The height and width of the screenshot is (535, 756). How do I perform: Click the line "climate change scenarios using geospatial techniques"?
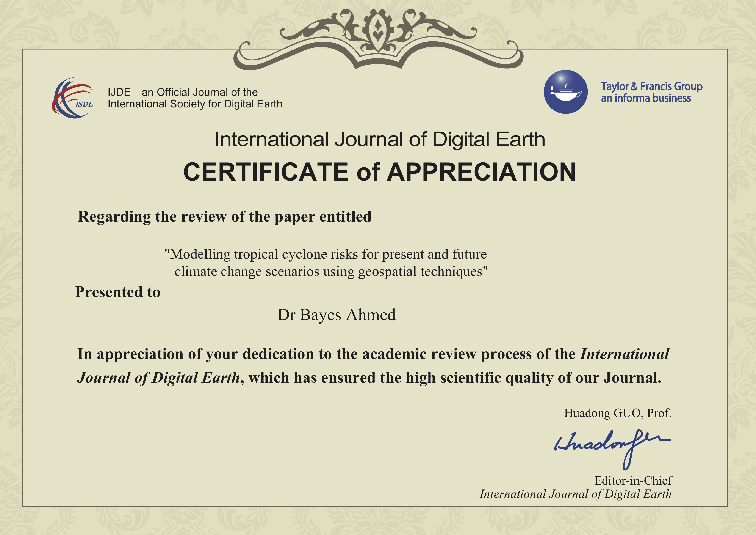(331, 272)
